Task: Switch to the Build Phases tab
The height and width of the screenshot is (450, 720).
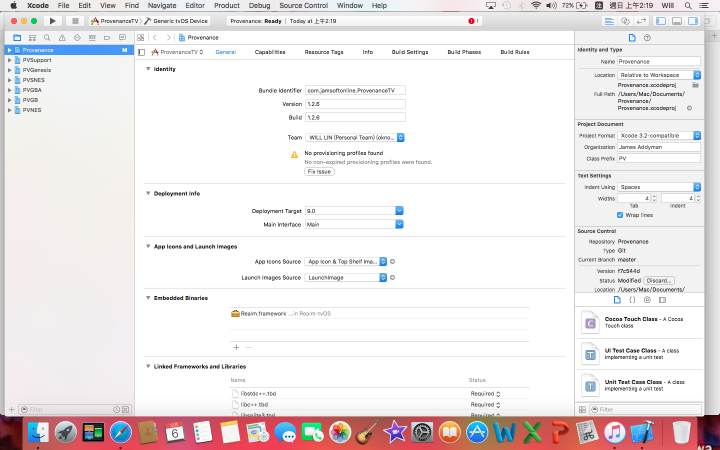Action: 464,52
